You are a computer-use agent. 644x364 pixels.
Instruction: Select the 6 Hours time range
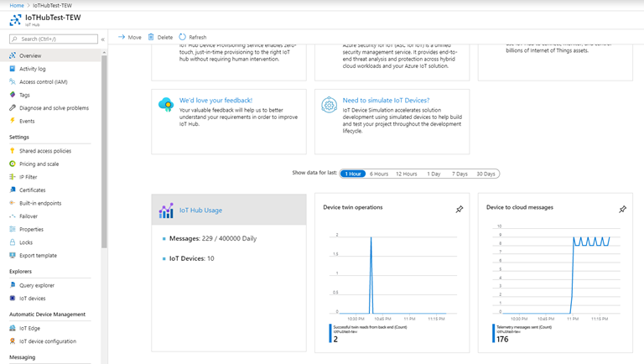(x=379, y=174)
